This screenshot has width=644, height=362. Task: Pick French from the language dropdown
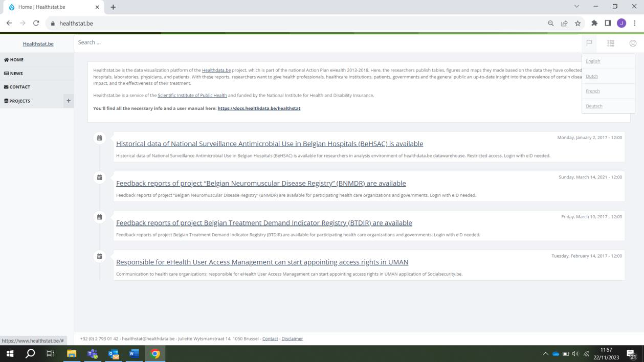[x=592, y=91]
